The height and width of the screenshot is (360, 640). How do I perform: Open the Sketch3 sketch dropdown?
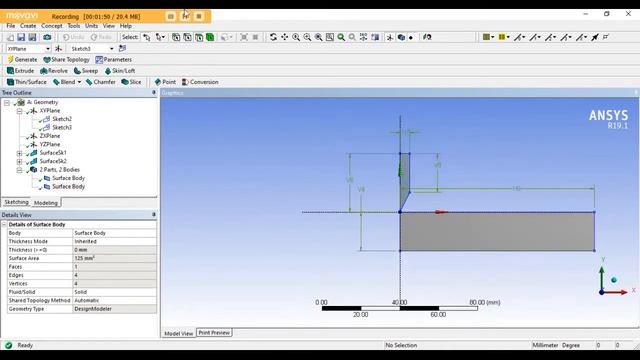click(x=111, y=49)
